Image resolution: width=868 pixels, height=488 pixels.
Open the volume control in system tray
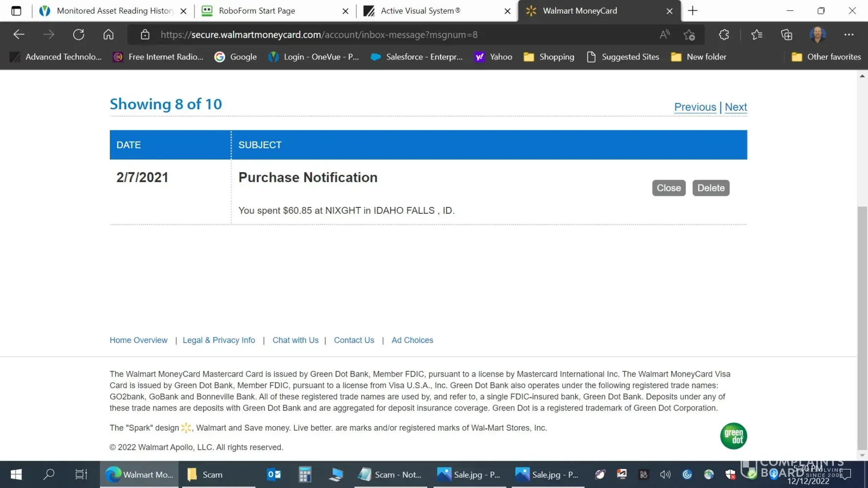tap(665, 474)
